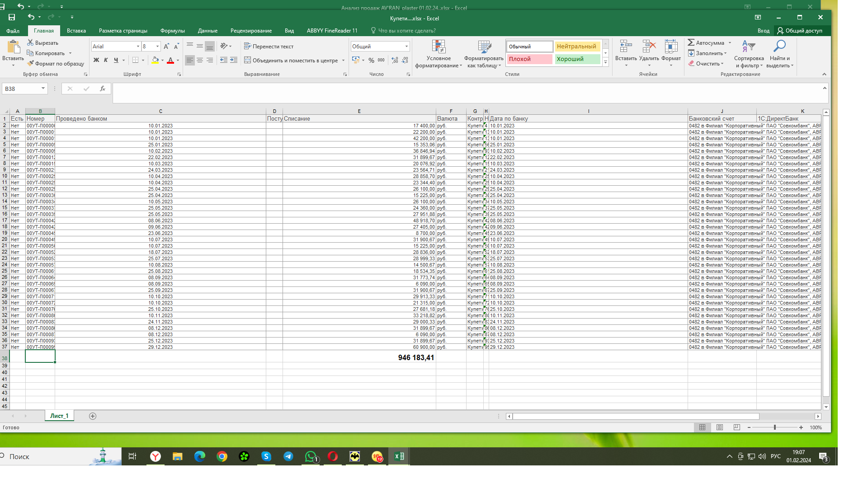Toggle Wrap Text for the cell
The width and height of the screenshot is (868, 488).
tap(269, 47)
